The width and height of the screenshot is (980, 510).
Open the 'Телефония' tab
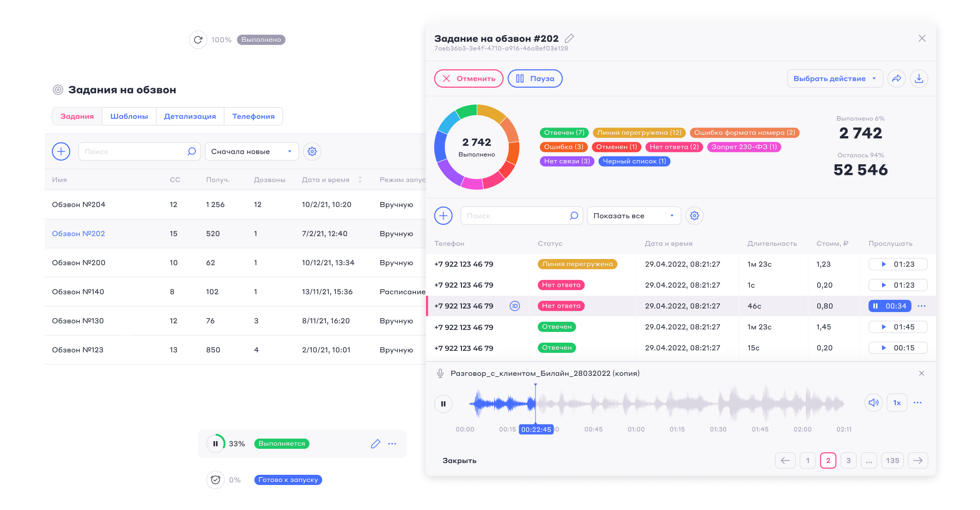(x=253, y=116)
